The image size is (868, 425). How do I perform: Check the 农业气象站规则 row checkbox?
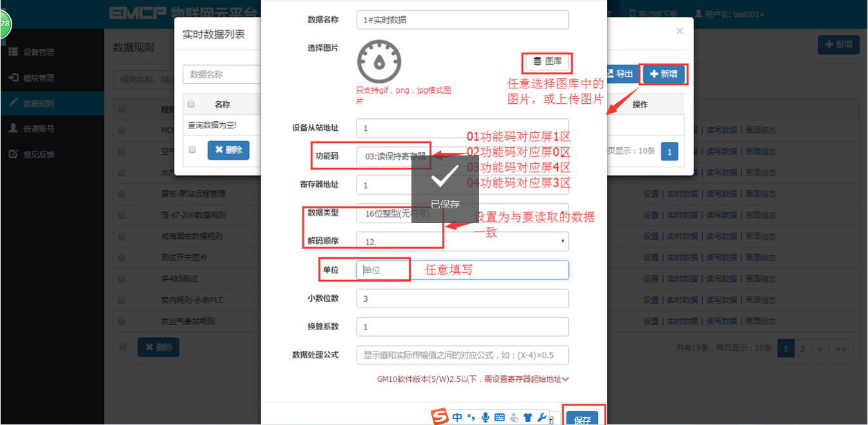coord(121,321)
